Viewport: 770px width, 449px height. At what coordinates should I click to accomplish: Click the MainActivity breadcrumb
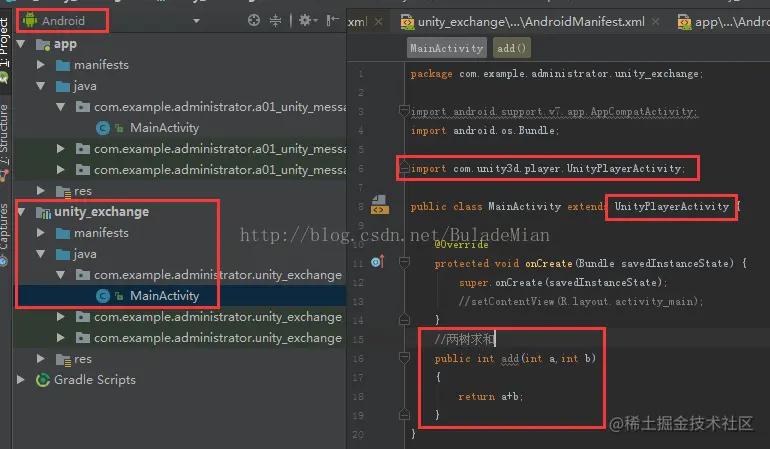click(447, 48)
